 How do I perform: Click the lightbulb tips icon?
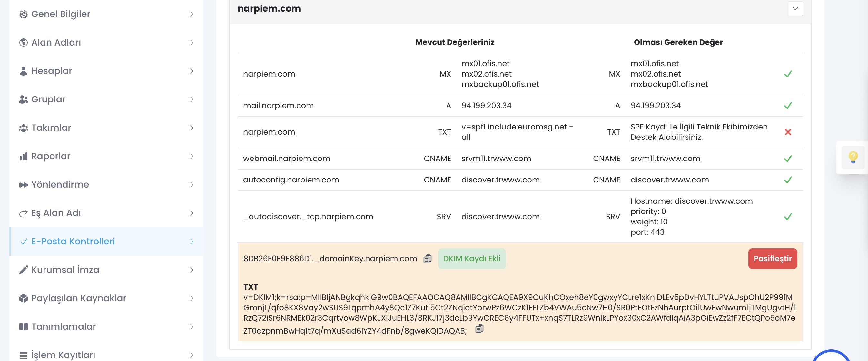[x=853, y=157]
